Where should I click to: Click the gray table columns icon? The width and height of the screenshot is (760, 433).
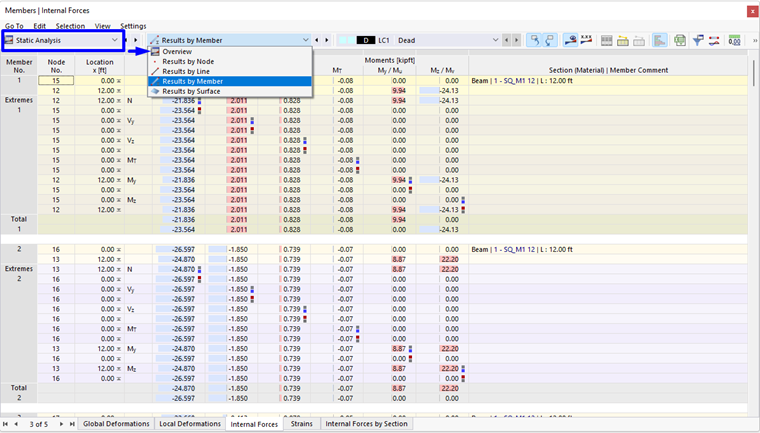(606, 41)
